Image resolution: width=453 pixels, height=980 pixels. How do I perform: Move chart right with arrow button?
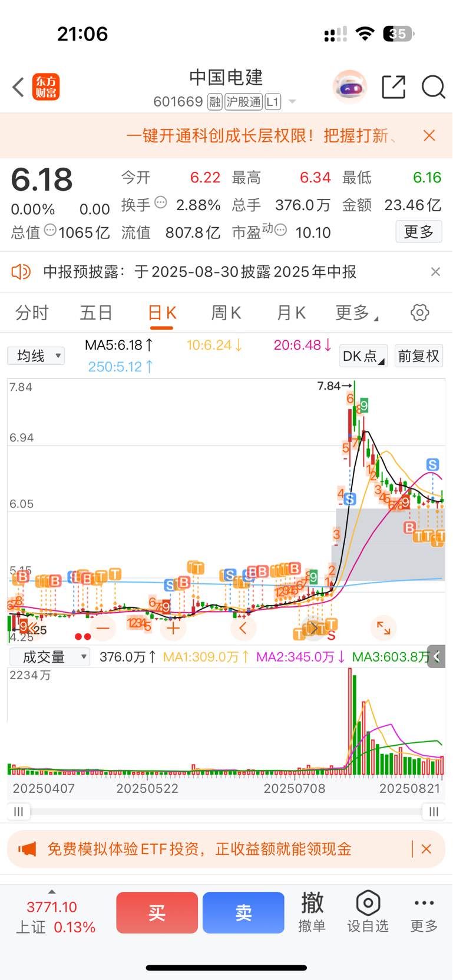tap(313, 629)
